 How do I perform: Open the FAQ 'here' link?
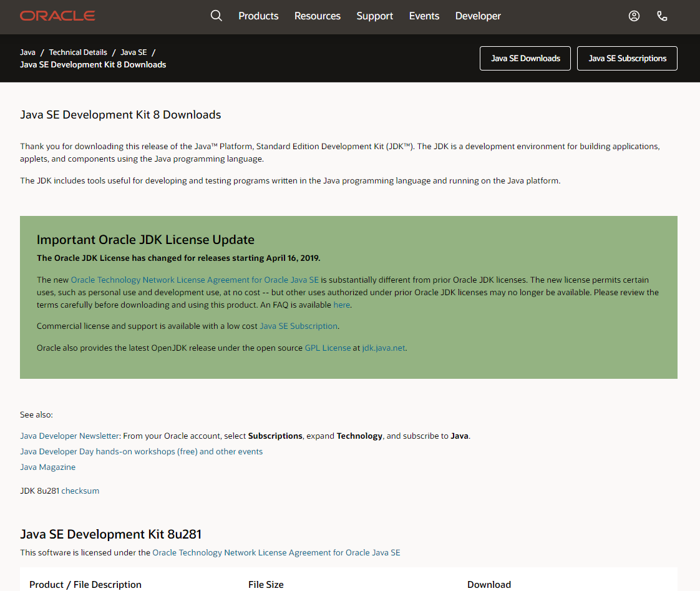pos(341,305)
